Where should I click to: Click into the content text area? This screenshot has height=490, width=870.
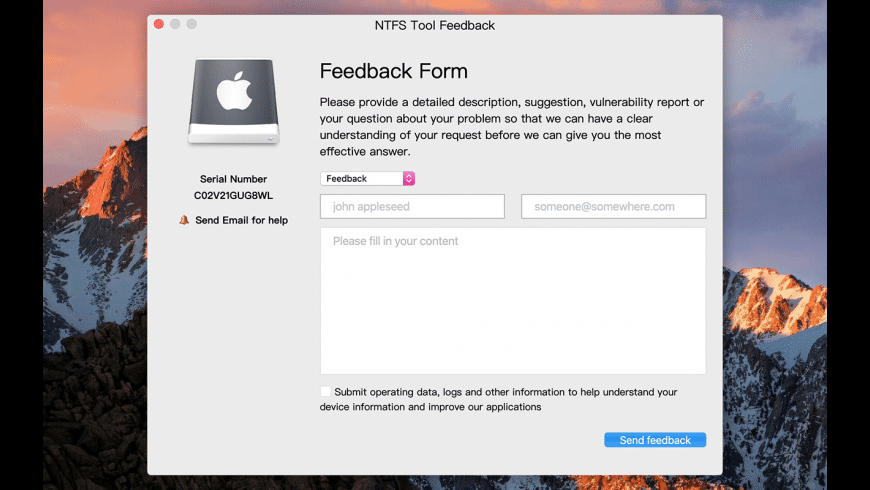point(513,301)
